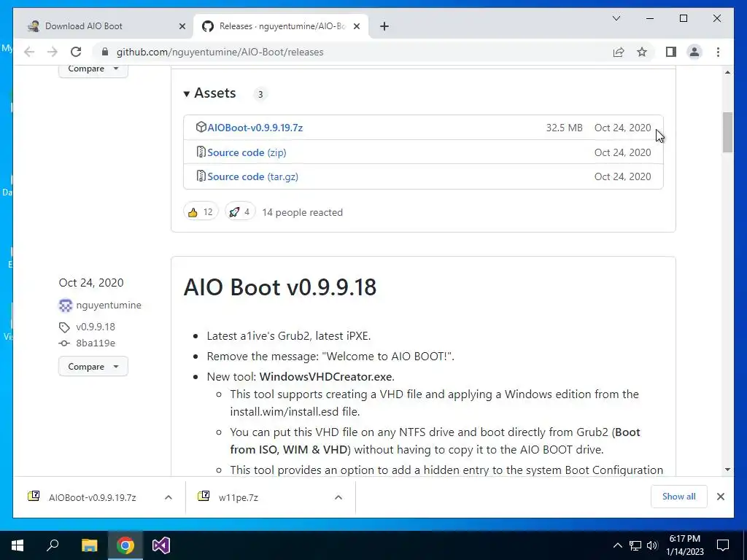The width and height of the screenshot is (747, 560).
Task: Toggle the rocket reaction
Action: pos(239,212)
